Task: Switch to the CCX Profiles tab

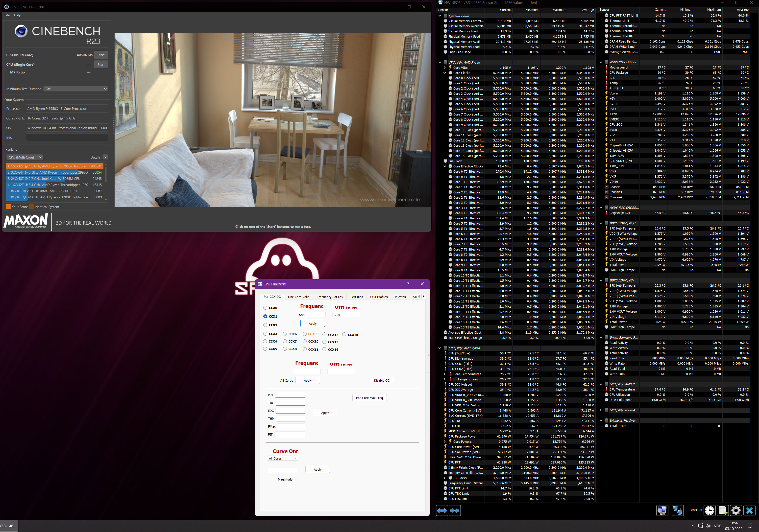Action: pyautogui.click(x=379, y=297)
